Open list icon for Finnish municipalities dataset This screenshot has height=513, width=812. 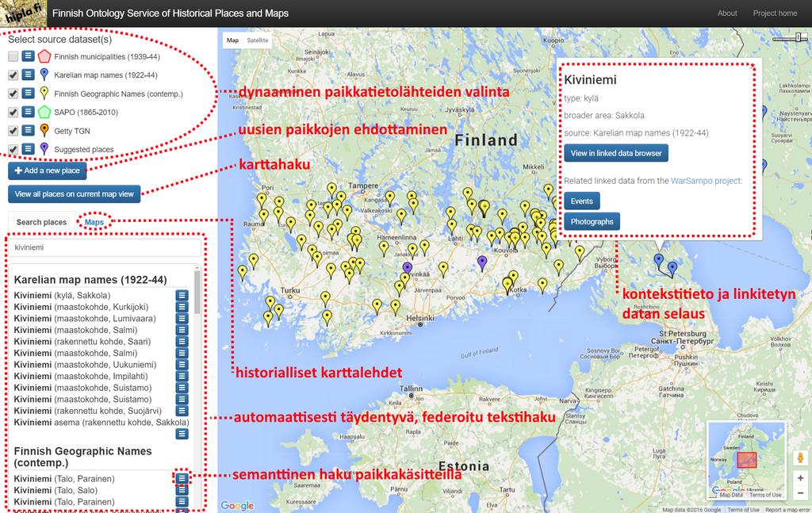click(28, 56)
